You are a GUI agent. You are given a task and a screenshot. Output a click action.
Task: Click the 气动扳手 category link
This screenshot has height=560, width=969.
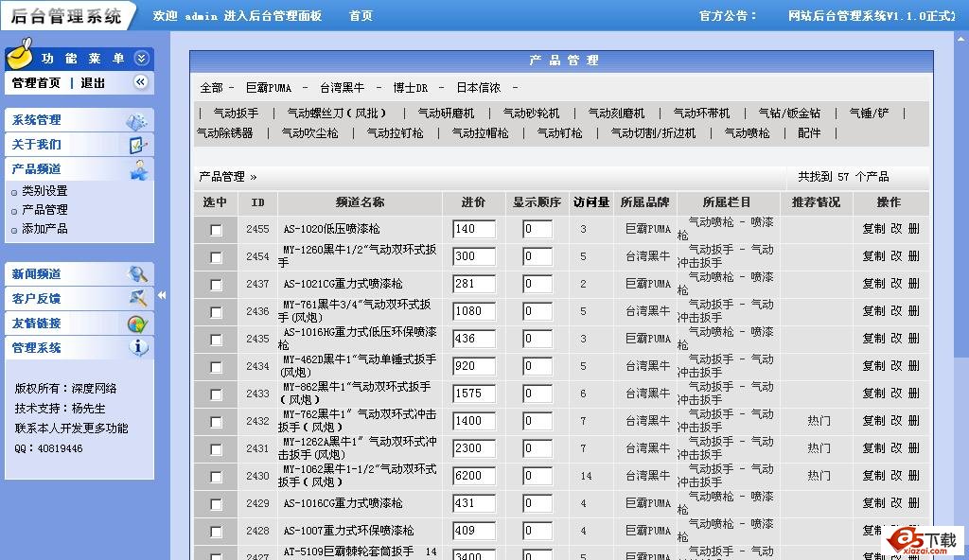tap(236, 114)
